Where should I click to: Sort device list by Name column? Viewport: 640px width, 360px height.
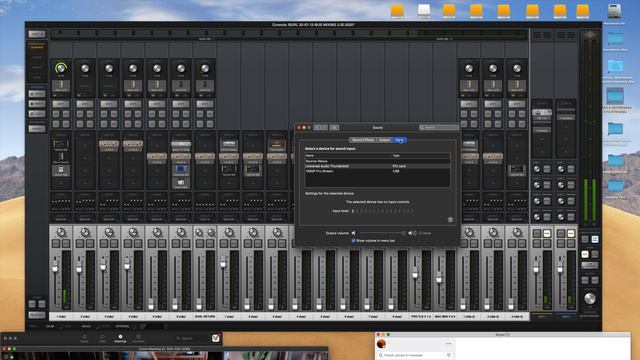pos(348,156)
